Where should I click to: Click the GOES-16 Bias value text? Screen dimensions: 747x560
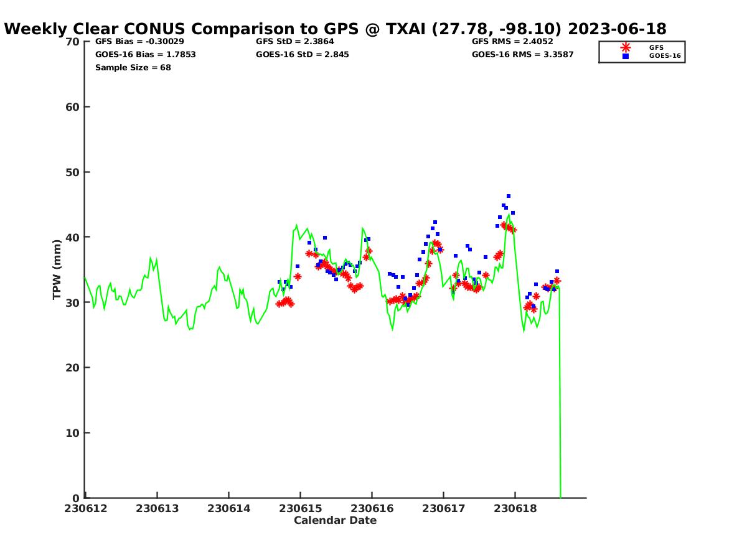pos(145,55)
